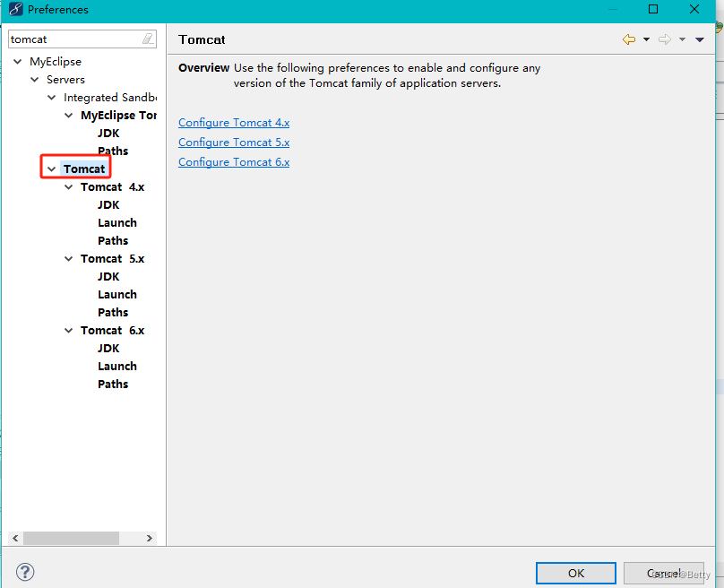Select the Tomcat 6.x tree item
The image size is (724, 588).
pyautogui.click(x=112, y=330)
